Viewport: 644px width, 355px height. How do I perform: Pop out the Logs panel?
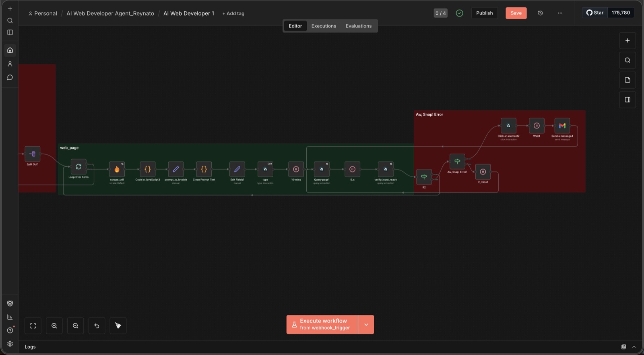(x=623, y=347)
